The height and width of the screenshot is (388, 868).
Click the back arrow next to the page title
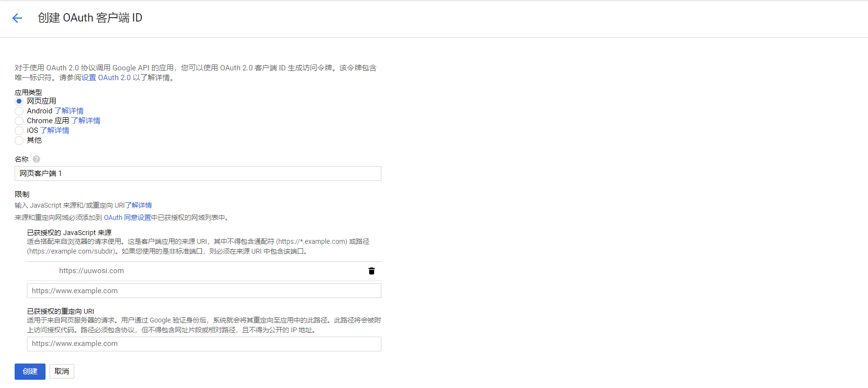(17, 18)
